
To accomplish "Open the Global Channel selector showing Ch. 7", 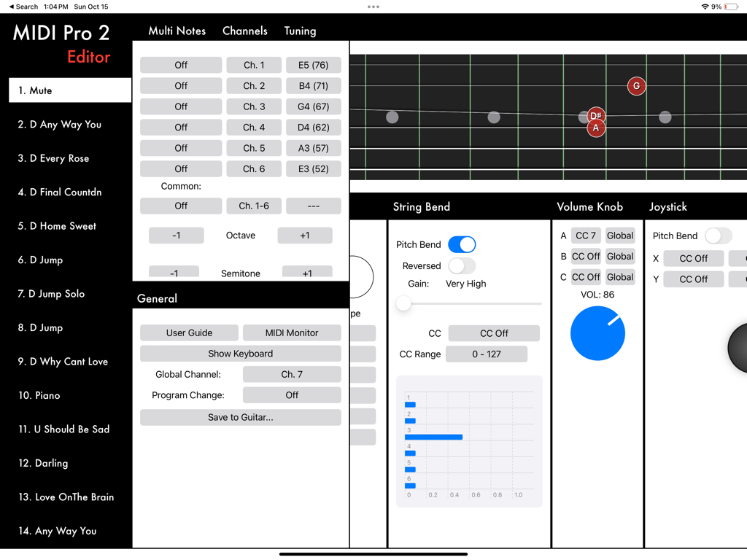I will (292, 374).
